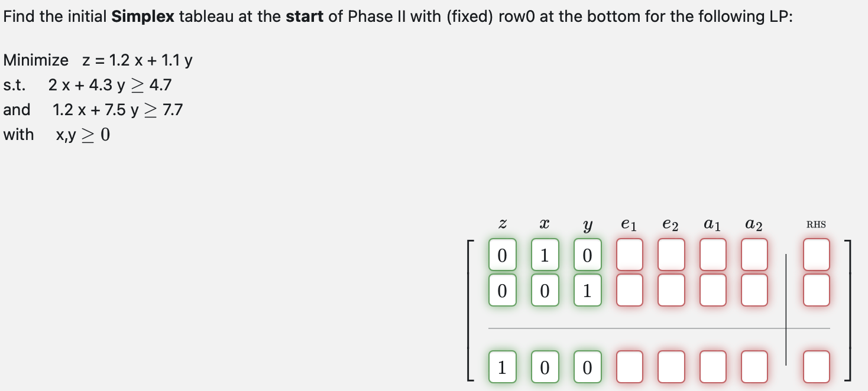Select the x column cell containing 1 in row 1
The height and width of the screenshot is (391, 868).
pyautogui.click(x=545, y=255)
